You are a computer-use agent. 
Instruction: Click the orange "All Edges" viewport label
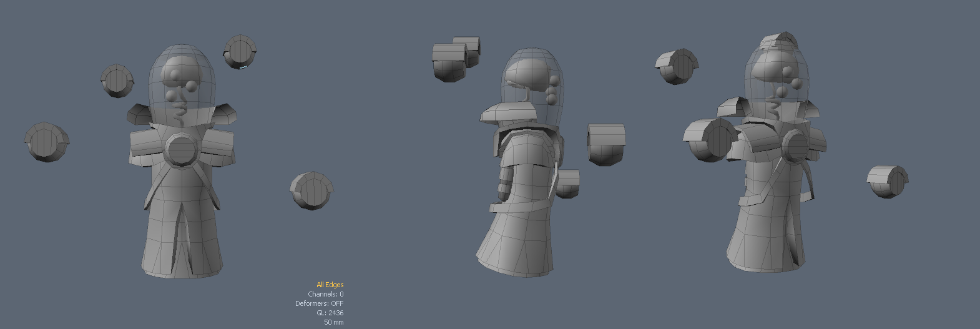tap(330, 285)
